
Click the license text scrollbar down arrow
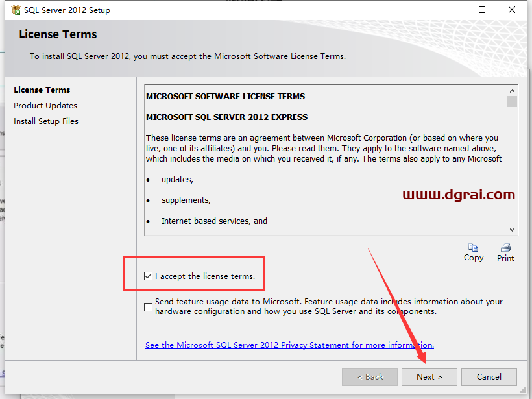pyautogui.click(x=512, y=230)
